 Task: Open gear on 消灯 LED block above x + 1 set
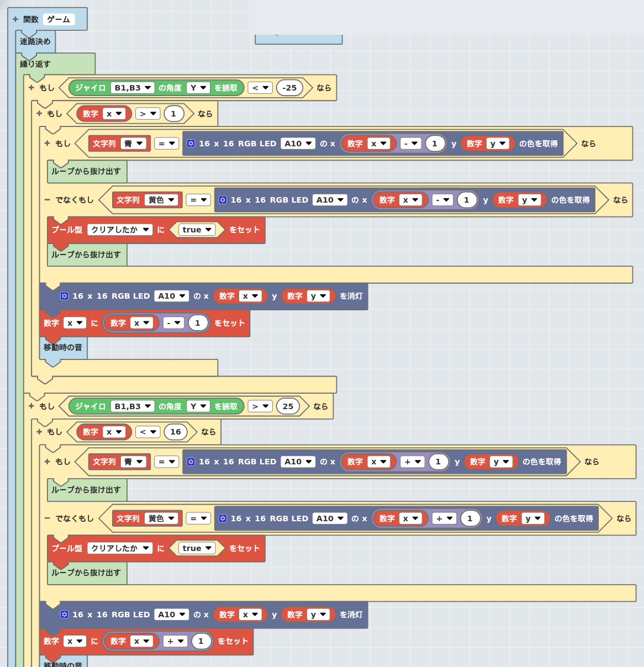click(x=65, y=615)
